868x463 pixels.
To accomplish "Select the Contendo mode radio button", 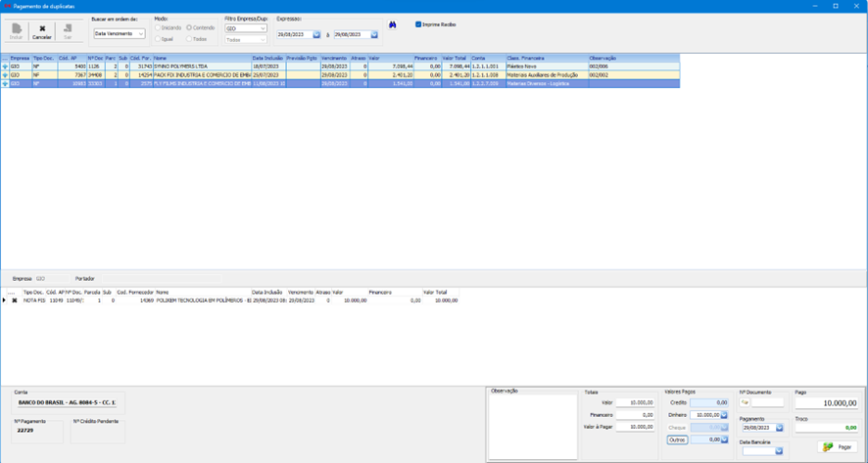I will click(190, 27).
